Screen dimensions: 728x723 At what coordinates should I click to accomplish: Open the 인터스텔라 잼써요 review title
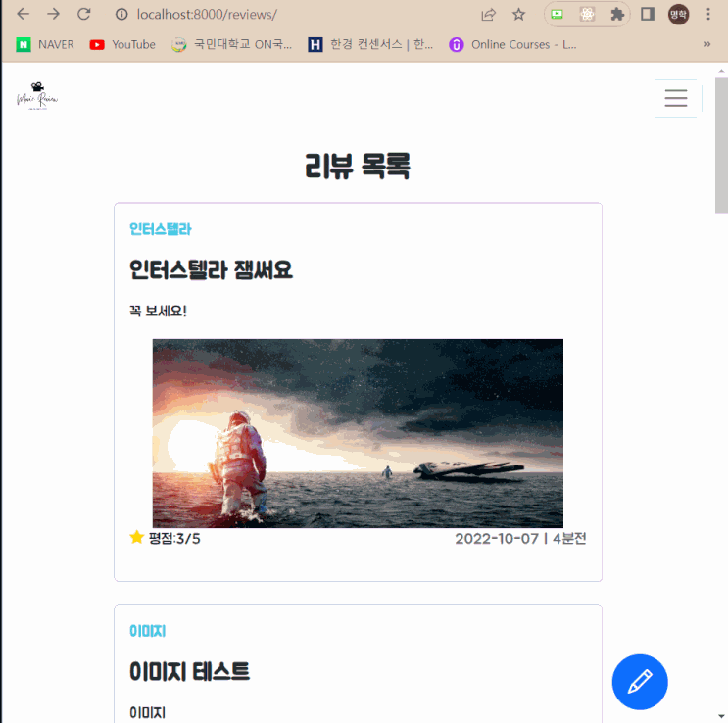(x=211, y=269)
